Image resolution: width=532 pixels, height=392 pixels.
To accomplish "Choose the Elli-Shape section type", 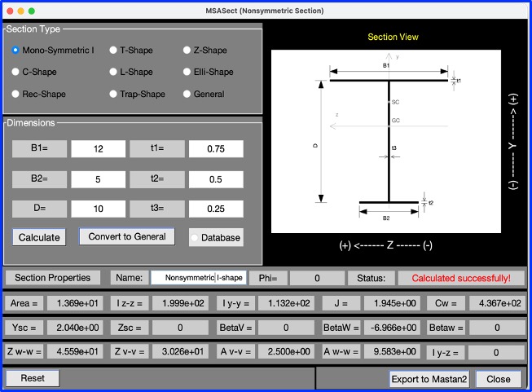I will tap(187, 72).
